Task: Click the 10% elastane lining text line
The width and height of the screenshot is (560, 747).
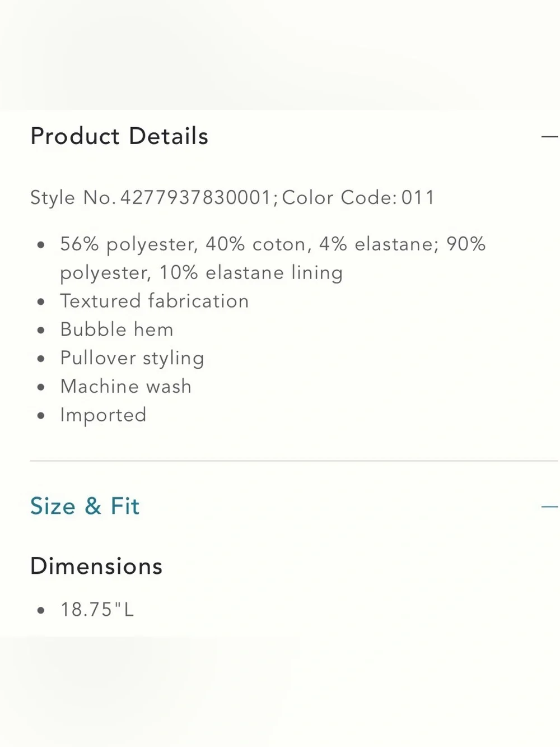Action: [201, 273]
